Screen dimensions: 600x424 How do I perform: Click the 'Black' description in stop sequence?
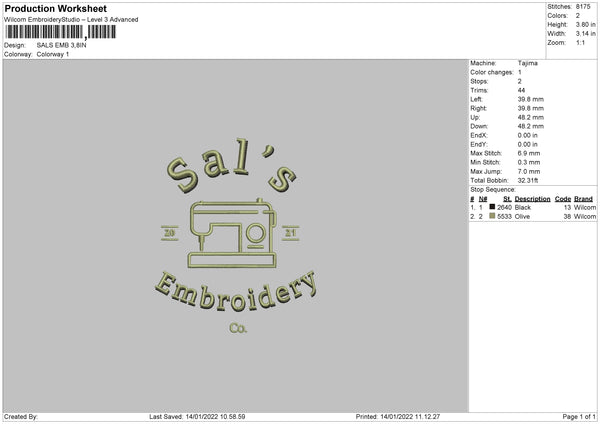(x=523, y=207)
